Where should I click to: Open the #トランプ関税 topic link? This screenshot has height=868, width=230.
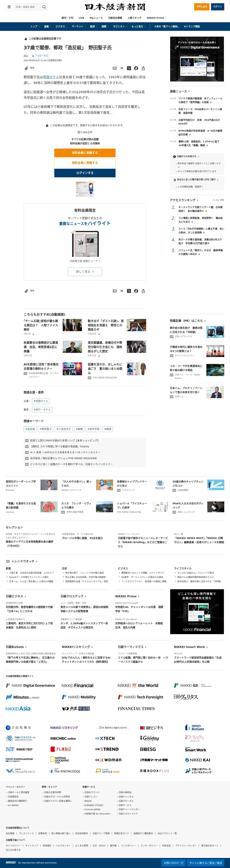tap(192, 26)
